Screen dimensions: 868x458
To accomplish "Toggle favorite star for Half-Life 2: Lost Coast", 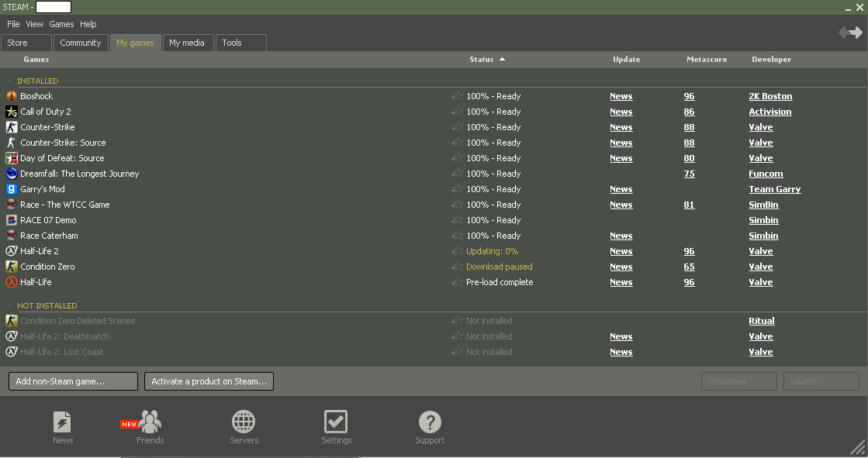I will [x=457, y=352].
